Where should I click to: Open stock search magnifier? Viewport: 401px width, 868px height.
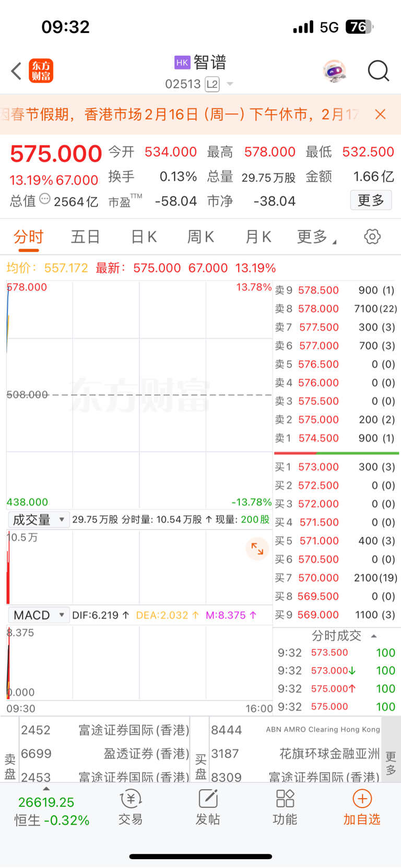point(379,71)
